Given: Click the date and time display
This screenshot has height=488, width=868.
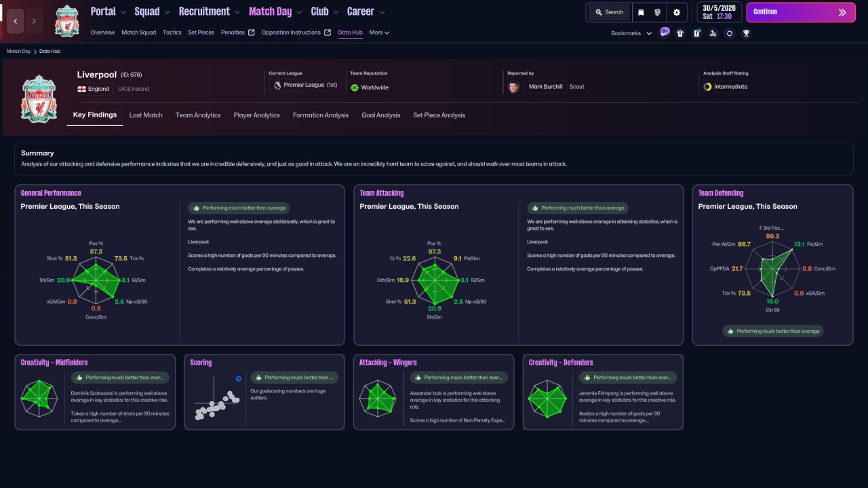Looking at the screenshot, I should coord(719,12).
